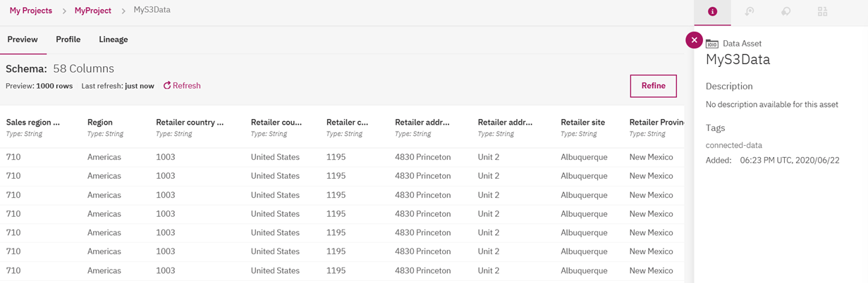Open the information panel icon
868x283 pixels.
click(x=712, y=12)
